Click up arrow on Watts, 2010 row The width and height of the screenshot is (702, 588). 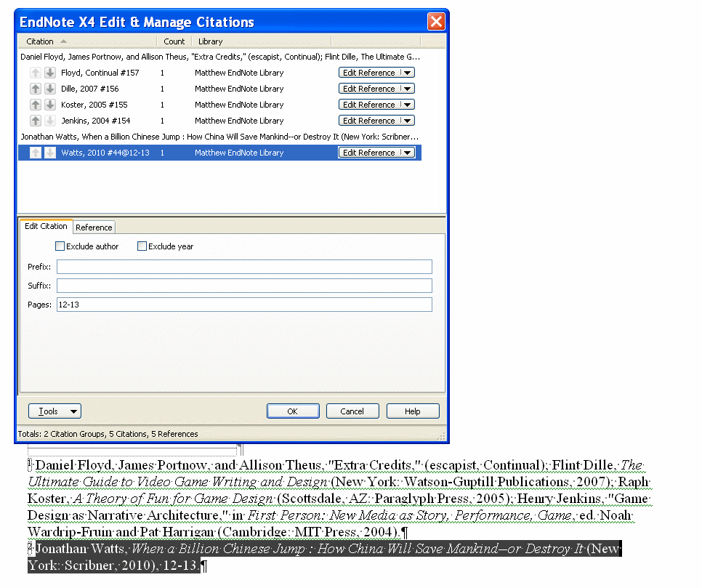point(36,153)
